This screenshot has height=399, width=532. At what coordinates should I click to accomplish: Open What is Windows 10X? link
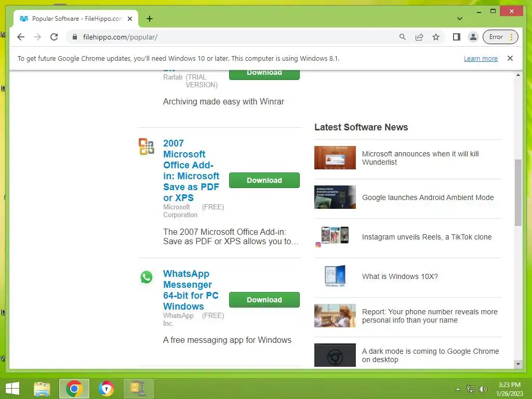400,276
